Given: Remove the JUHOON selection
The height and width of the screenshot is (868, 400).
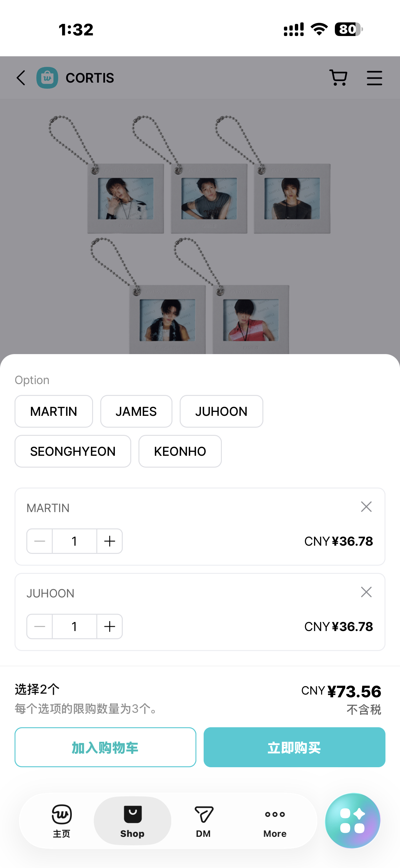Looking at the screenshot, I should [366, 592].
